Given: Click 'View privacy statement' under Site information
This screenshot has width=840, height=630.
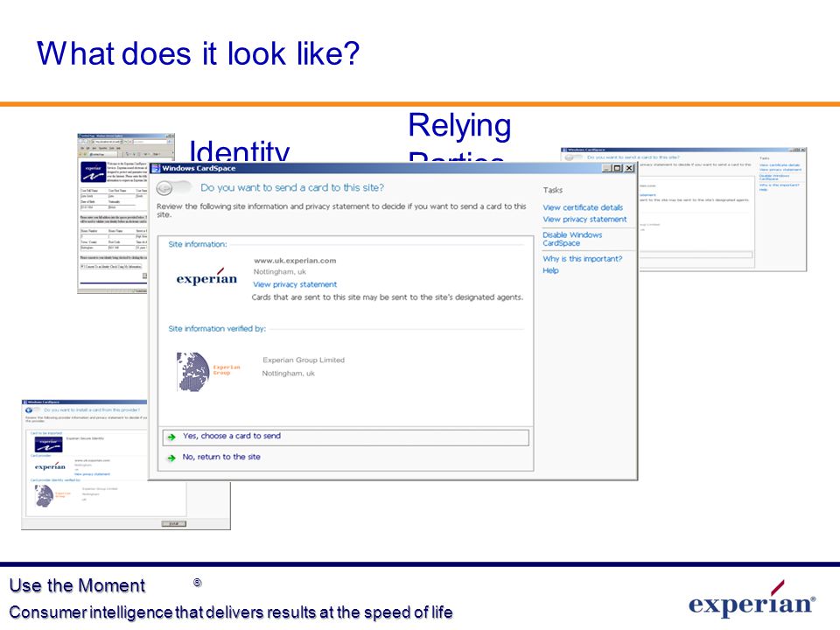Looking at the screenshot, I should pos(295,284).
